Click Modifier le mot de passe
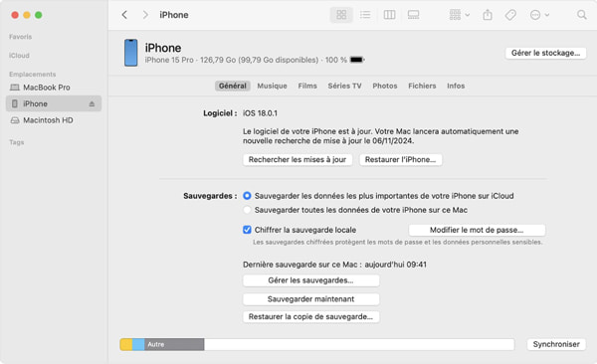The image size is (597, 364). pyautogui.click(x=477, y=230)
